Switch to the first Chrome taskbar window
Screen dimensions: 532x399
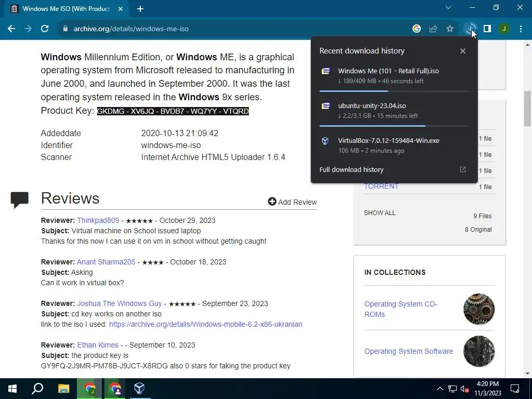point(89,389)
